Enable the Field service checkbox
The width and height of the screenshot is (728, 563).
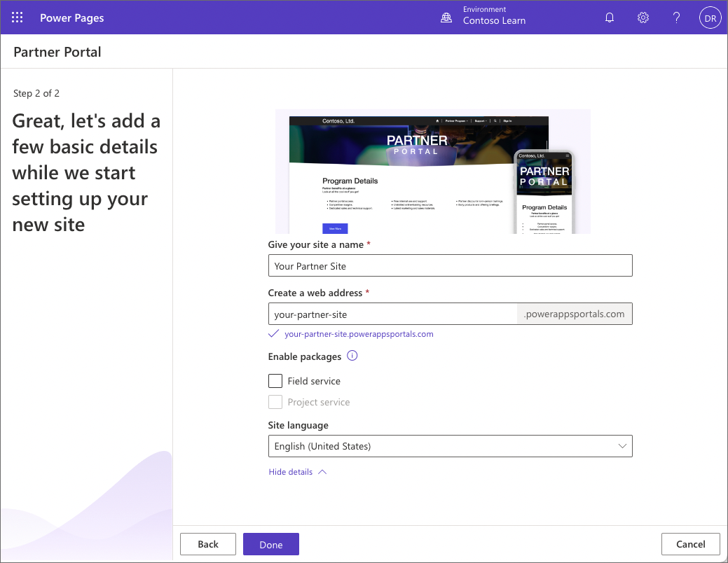pos(275,381)
